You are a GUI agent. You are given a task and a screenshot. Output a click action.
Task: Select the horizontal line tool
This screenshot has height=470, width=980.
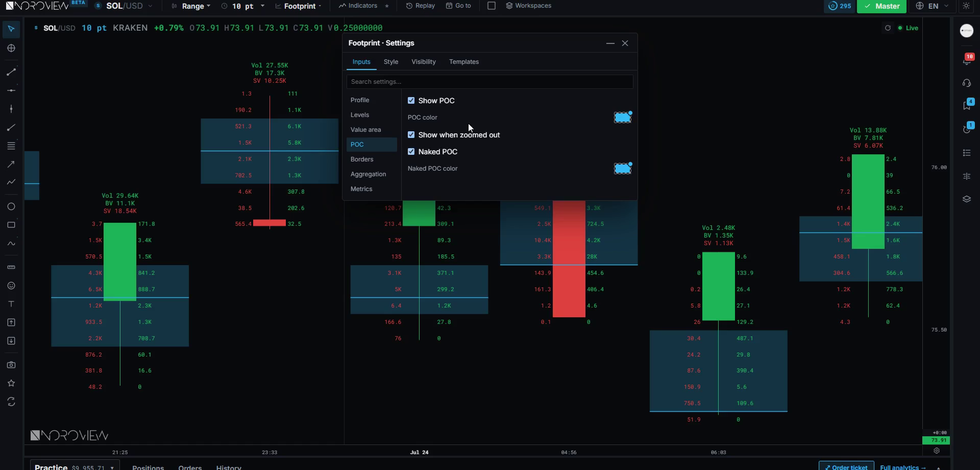click(11, 90)
